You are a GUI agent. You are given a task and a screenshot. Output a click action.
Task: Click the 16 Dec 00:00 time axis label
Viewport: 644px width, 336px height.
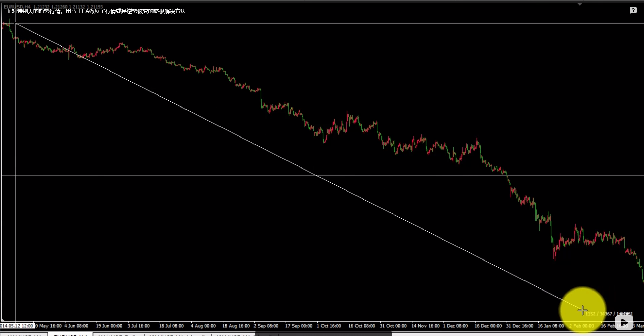pyautogui.click(x=488, y=326)
